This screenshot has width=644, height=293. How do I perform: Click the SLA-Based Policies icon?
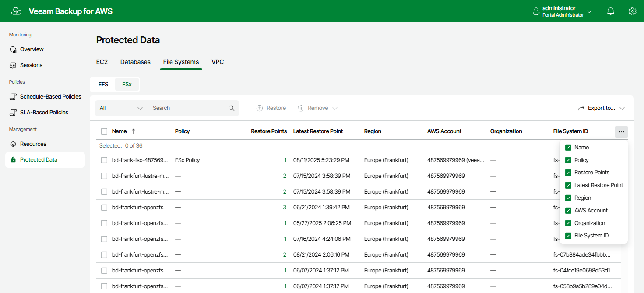coord(13,113)
